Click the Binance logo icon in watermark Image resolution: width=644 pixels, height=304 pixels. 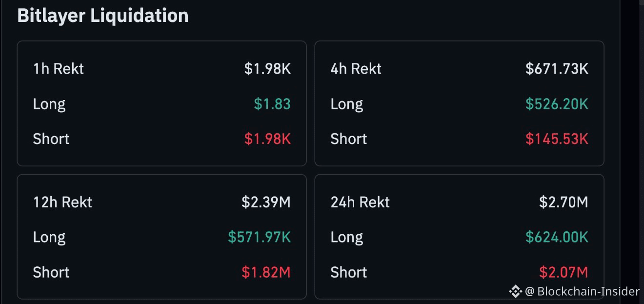pos(515,291)
